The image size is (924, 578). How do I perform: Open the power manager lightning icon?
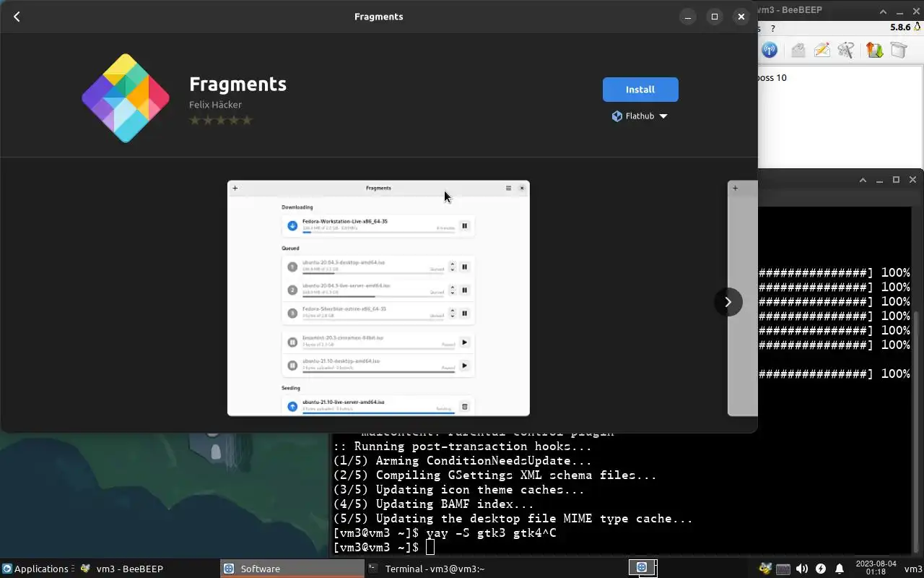pos(821,569)
